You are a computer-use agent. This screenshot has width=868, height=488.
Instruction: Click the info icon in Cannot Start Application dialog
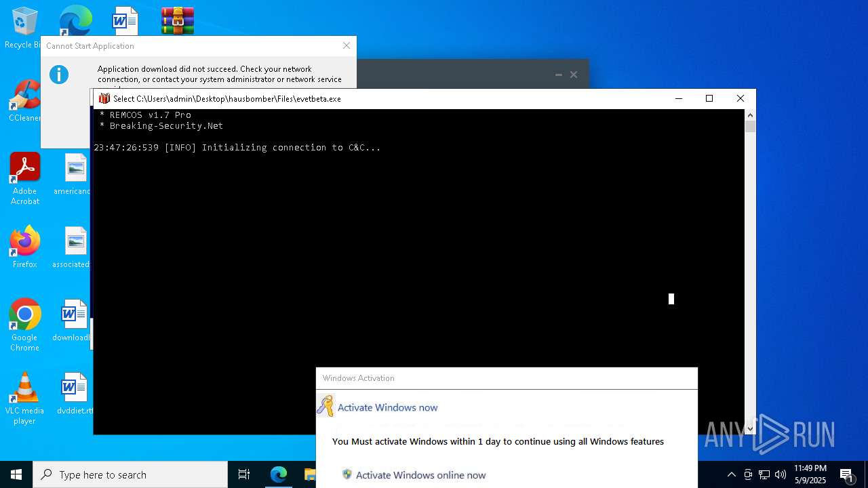tap(59, 75)
